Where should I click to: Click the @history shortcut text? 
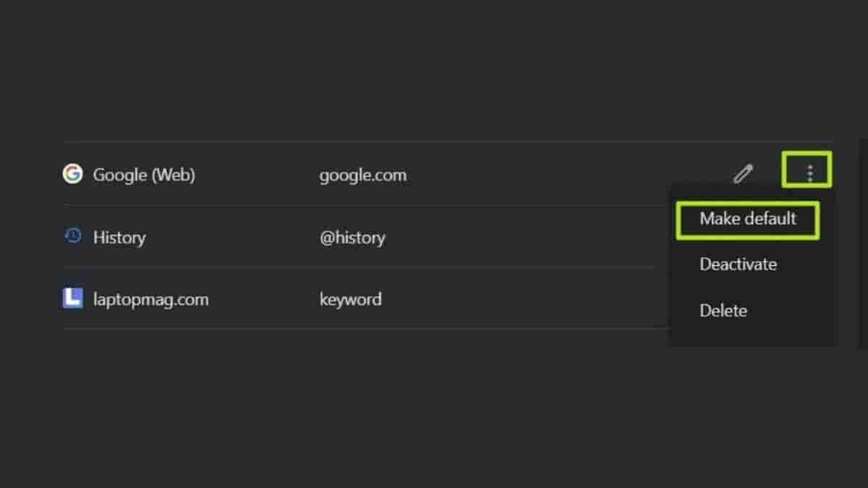click(x=352, y=237)
